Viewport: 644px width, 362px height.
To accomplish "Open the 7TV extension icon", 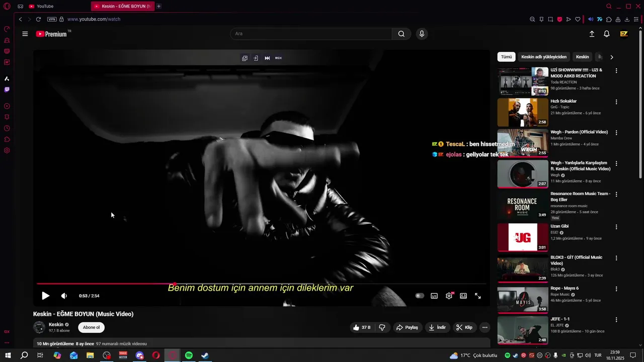I will [x=600, y=19].
